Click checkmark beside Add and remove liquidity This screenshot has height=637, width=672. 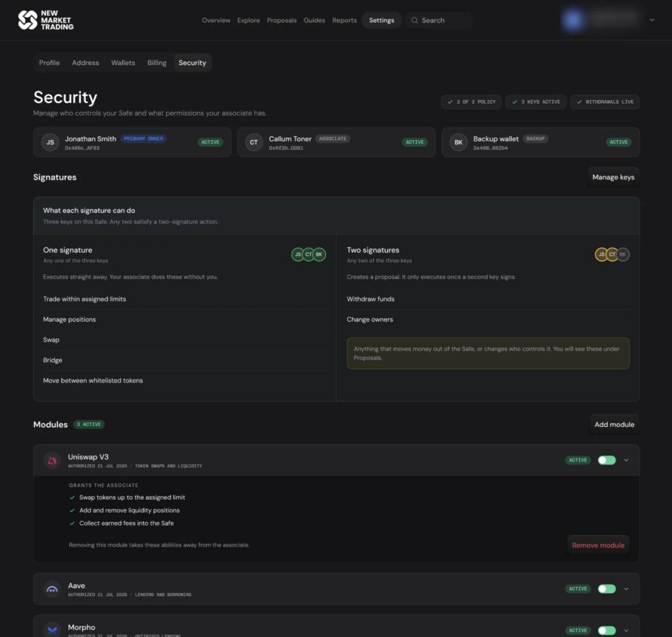point(72,510)
